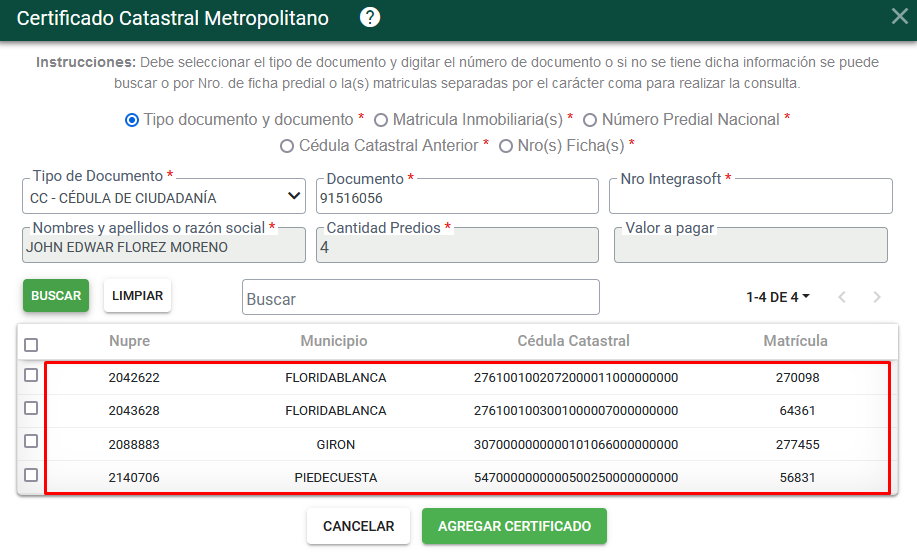Check the PIEDECUESTA row checkbox

[31, 475]
